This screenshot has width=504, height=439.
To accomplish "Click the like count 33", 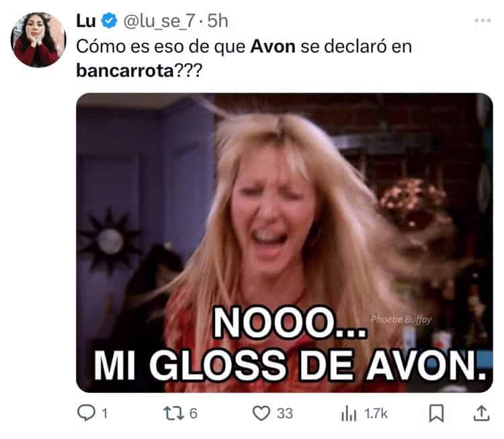I will [x=285, y=413].
